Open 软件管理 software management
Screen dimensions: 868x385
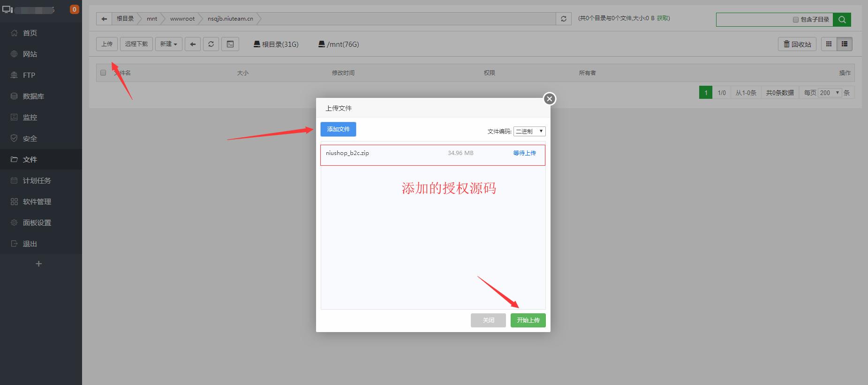(37, 201)
